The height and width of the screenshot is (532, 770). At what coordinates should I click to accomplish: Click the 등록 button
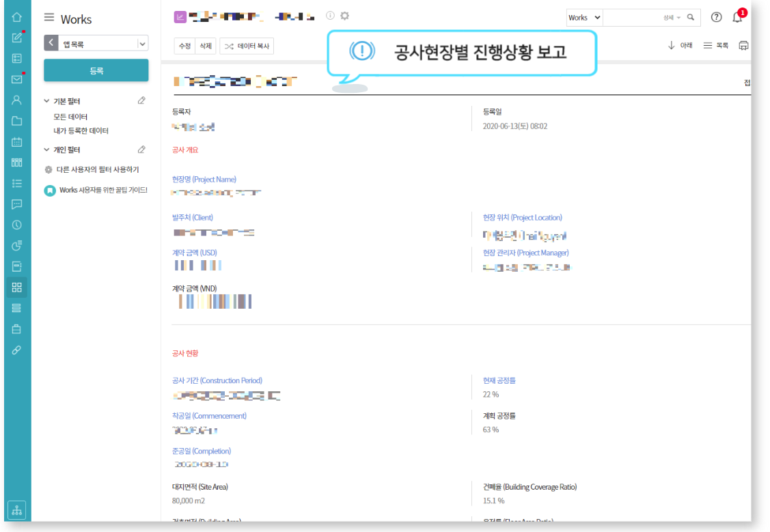96,70
